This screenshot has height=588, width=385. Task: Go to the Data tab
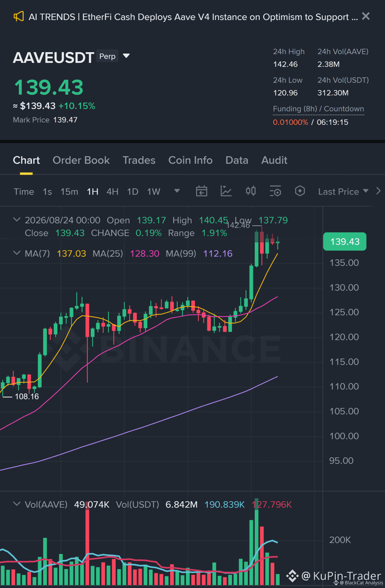[237, 160]
